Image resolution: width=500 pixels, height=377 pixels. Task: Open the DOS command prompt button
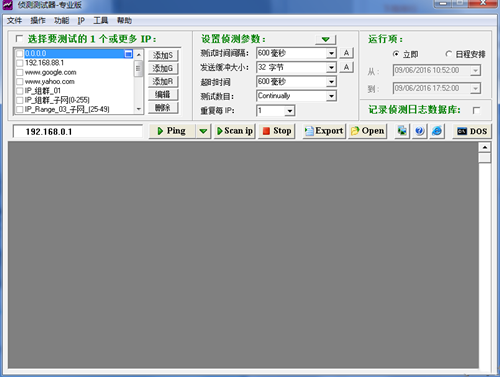click(x=472, y=131)
